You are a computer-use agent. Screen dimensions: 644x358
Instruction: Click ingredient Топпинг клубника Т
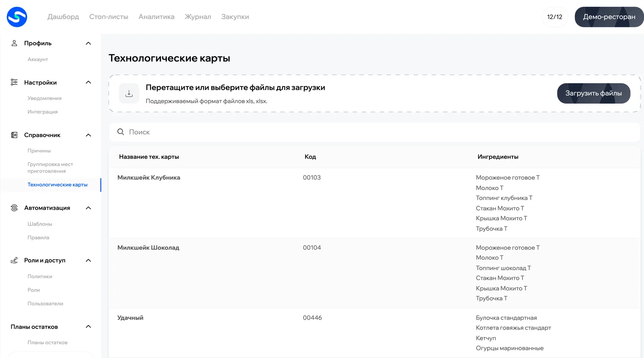(504, 198)
